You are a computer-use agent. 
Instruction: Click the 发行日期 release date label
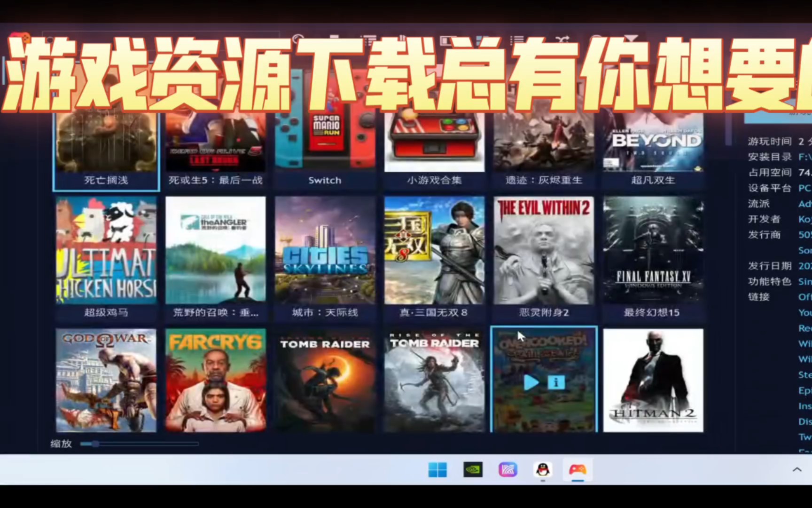(x=770, y=266)
